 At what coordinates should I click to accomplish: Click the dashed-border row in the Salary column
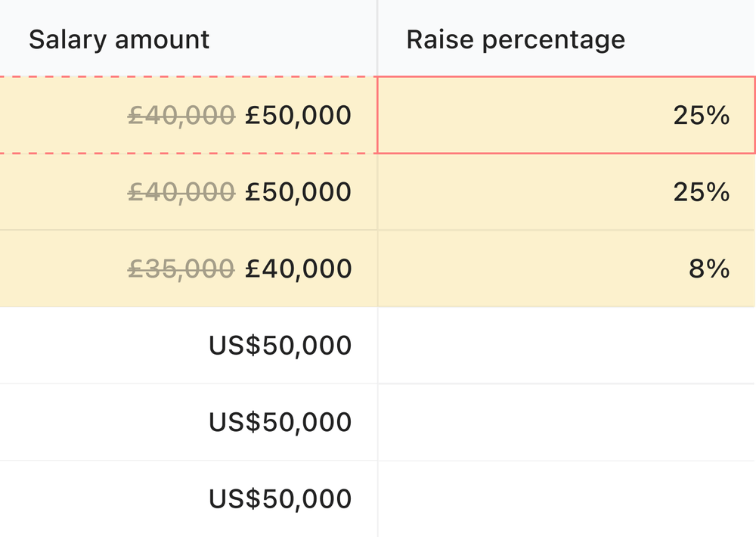pyautogui.click(x=189, y=115)
